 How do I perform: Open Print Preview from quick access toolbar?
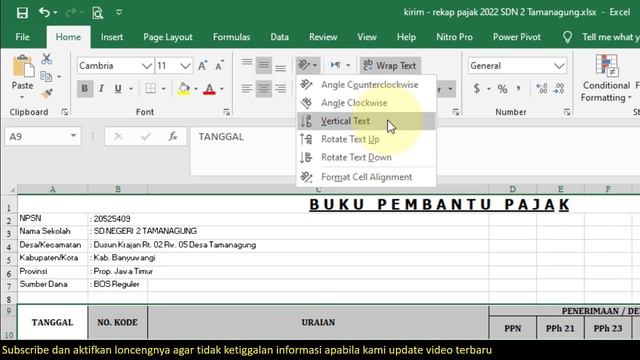point(97,13)
